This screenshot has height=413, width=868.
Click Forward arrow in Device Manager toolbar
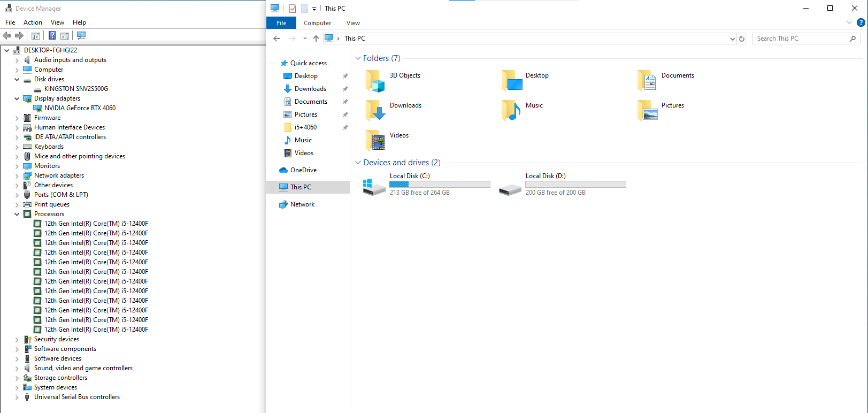click(19, 36)
